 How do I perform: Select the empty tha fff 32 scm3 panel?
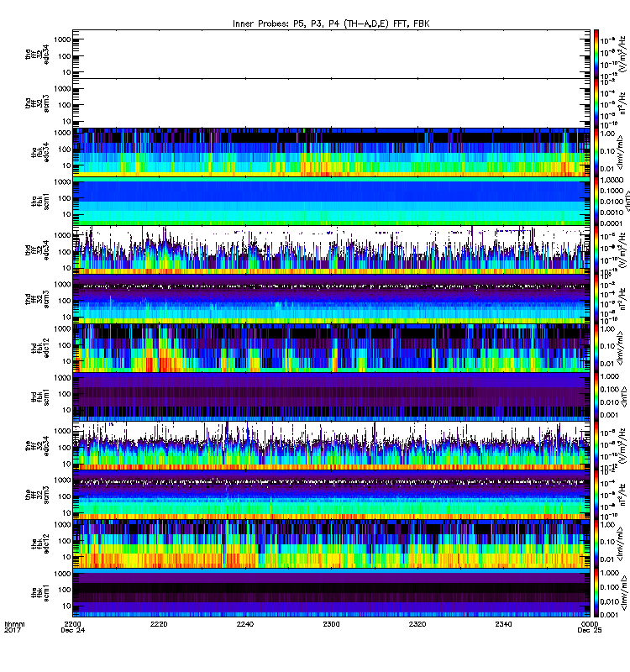[331, 102]
